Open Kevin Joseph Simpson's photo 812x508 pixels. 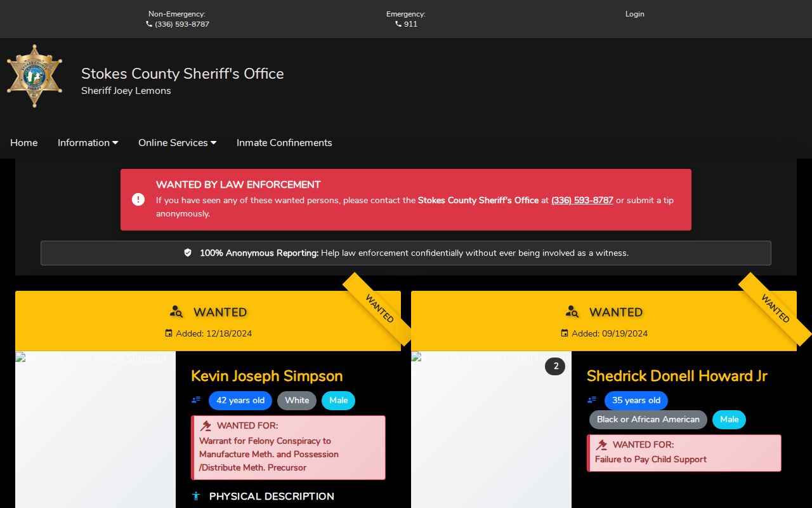pos(95,429)
